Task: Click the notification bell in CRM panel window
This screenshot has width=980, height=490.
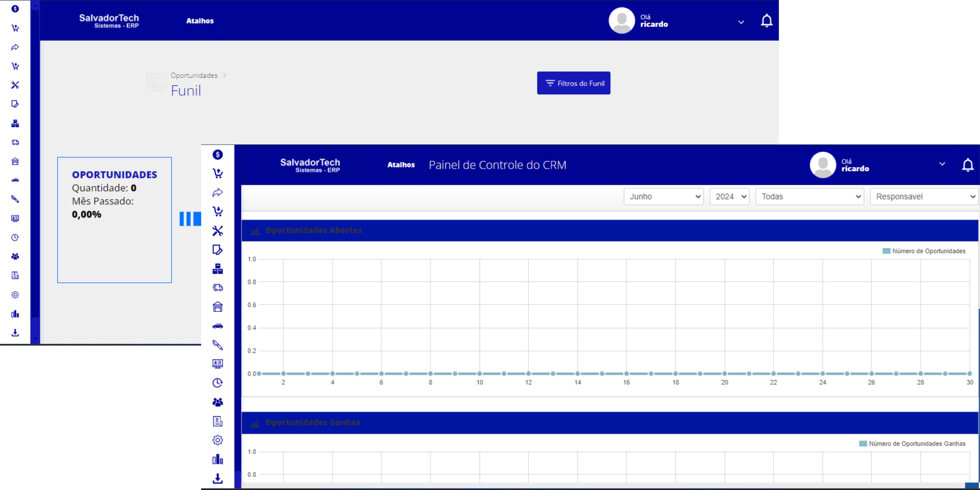Action: point(967,165)
